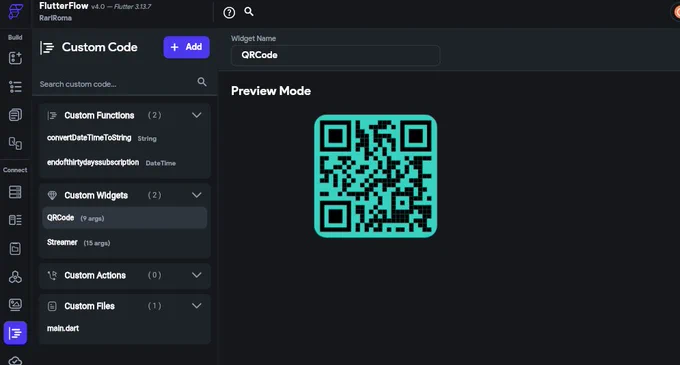Open the Pages stacked-documents icon

click(x=15, y=115)
